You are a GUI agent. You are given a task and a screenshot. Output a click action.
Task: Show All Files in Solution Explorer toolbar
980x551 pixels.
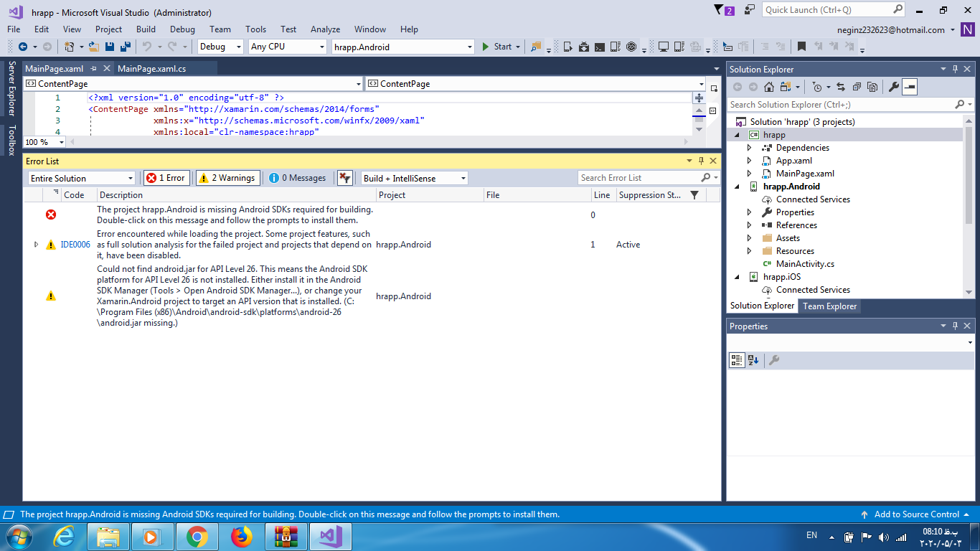872,87
